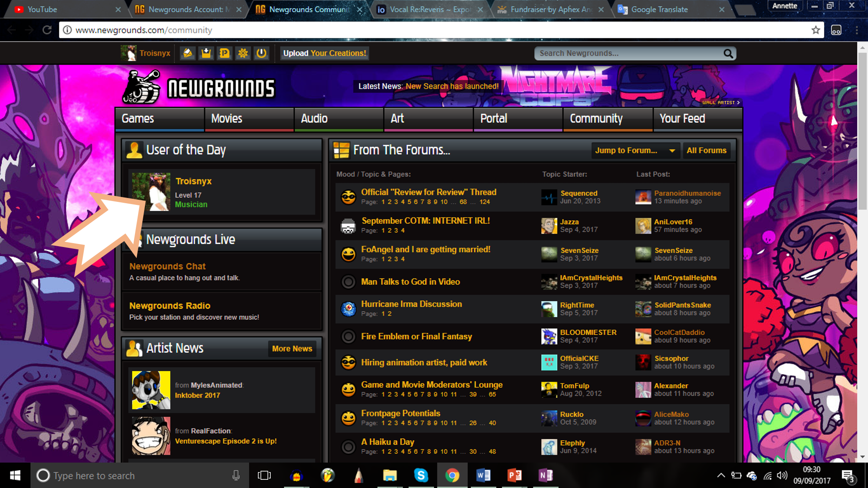Switch to Vocal Re:Reveris tab
This screenshot has width=868, height=488.
(x=429, y=10)
